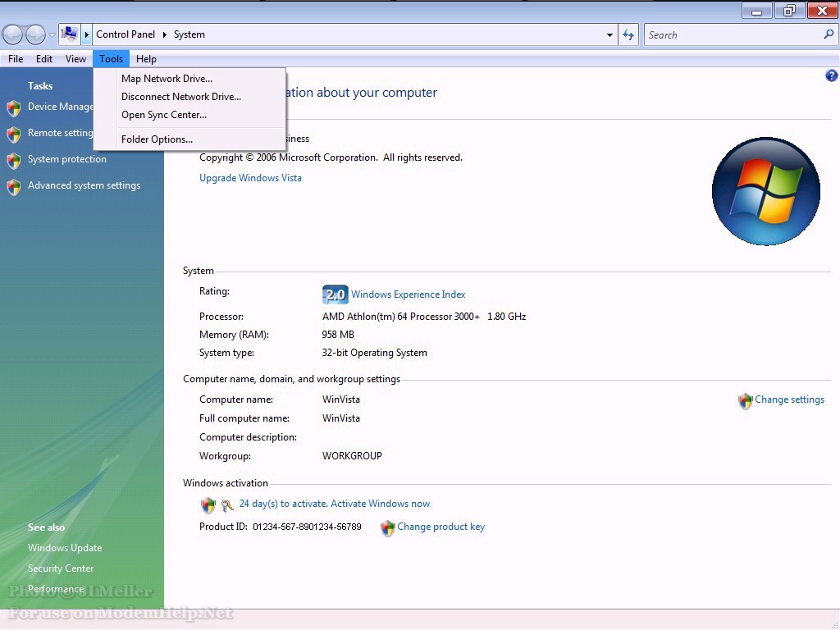
Task: Click the shield icon beside Change product key
Action: point(387,529)
